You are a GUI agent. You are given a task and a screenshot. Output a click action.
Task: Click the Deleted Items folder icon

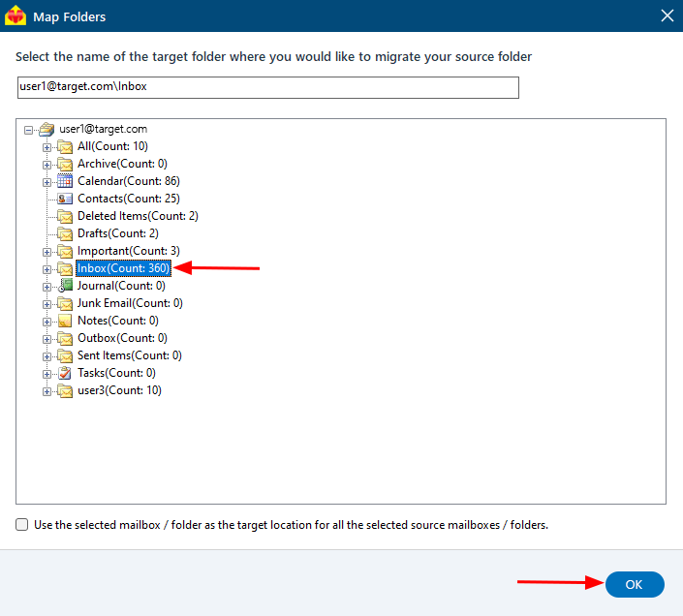(x=65, y=216)
